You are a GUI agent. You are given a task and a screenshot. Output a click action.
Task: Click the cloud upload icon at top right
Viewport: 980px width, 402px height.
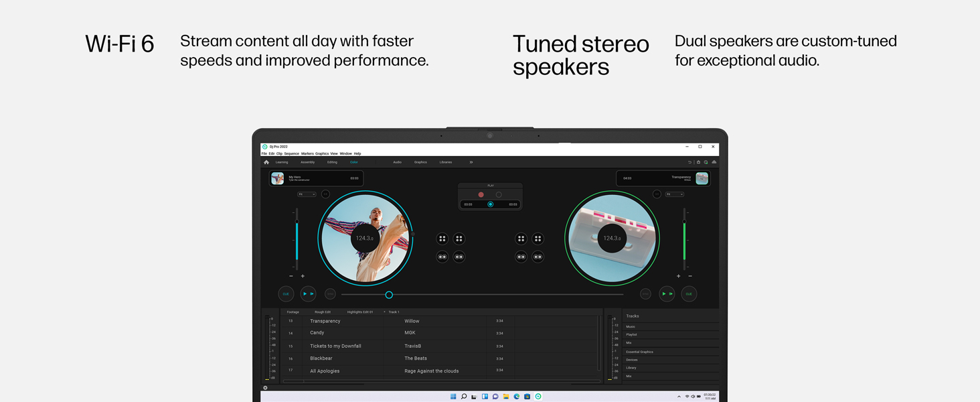click(x=714, y=162)
